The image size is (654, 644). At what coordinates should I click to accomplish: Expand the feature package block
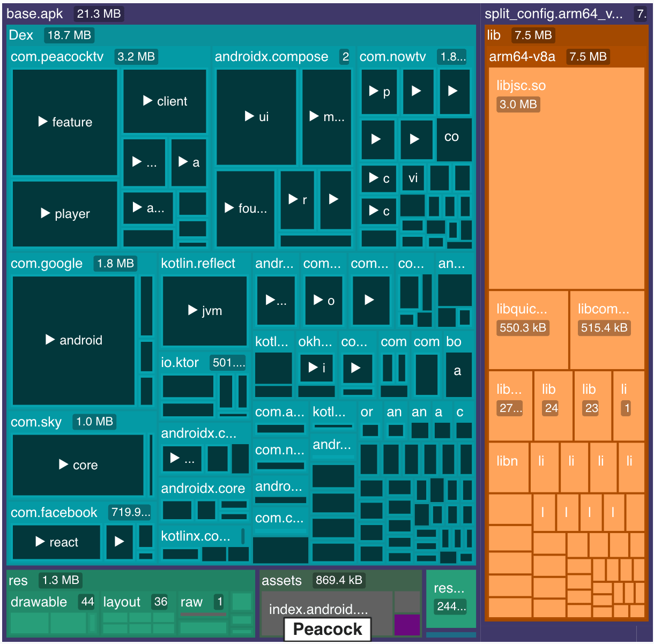(65, 122)
